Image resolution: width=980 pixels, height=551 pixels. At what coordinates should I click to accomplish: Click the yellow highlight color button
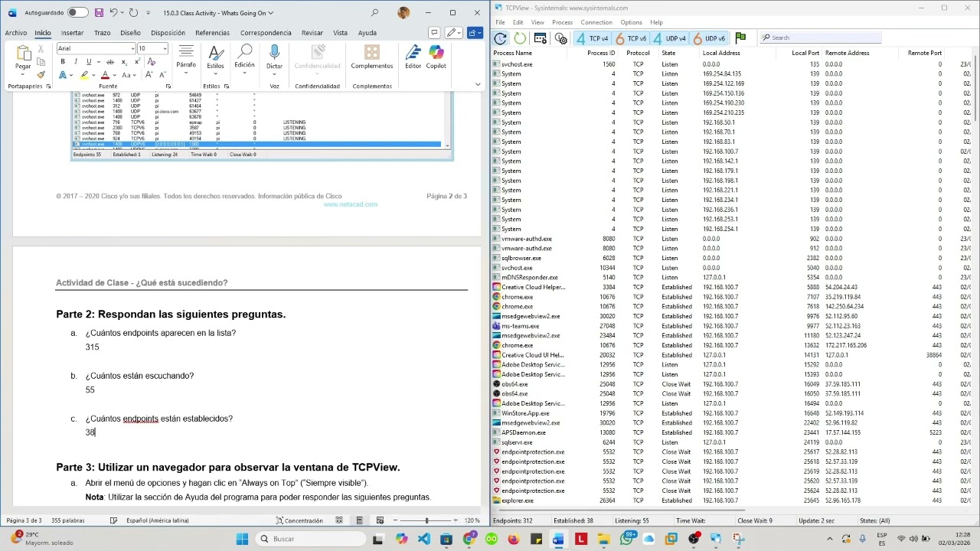pyautogui.click(x=84, y=75)
